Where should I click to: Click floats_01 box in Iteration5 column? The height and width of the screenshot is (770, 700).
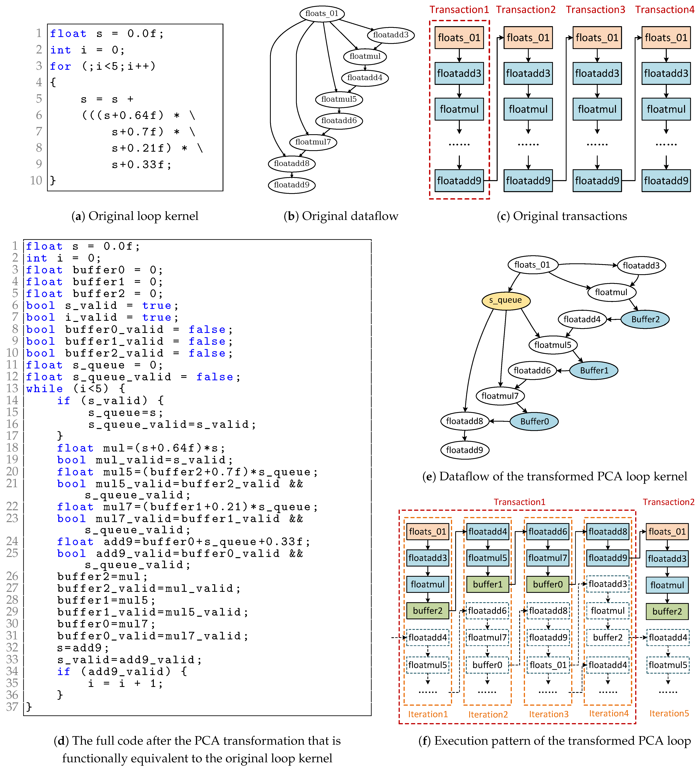(667, 532)
